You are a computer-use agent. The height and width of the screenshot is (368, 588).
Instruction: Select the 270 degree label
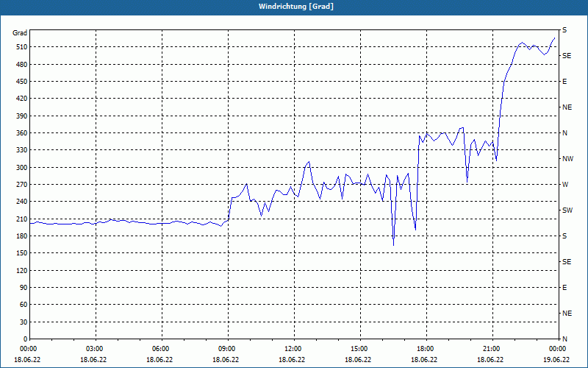pos(21,185)
